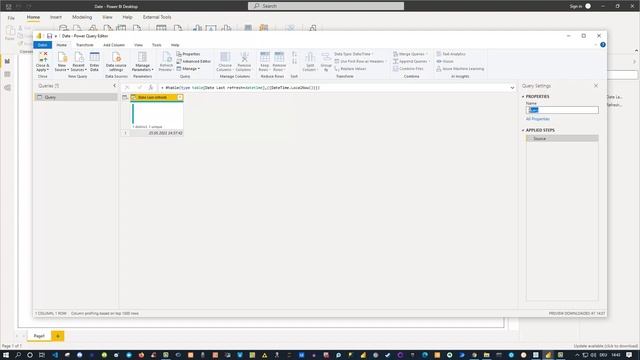
Task: Open the Help tab in Query Editor
Action: pyautogui.click(x=175, y=45)
